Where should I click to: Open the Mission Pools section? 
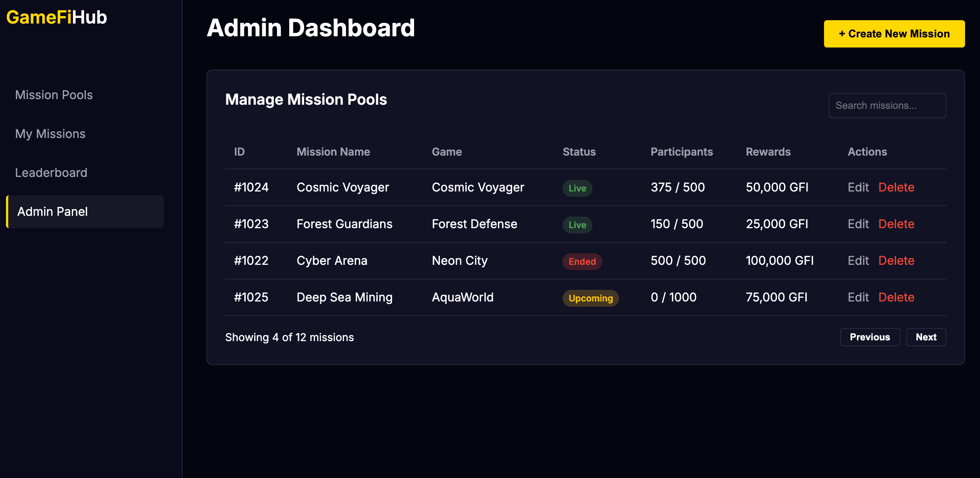pyautogui.click(x=53, y=95)
